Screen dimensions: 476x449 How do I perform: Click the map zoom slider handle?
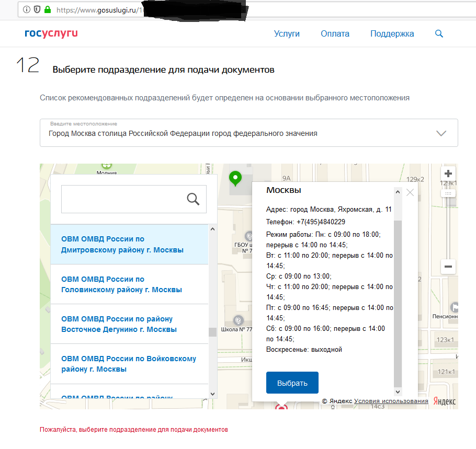tap(448, 193)
